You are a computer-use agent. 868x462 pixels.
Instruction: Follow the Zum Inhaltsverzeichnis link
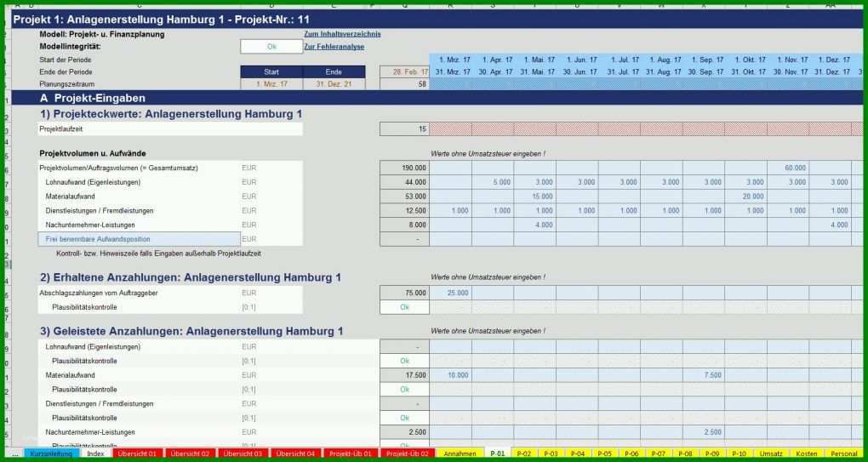click(342, 34)
